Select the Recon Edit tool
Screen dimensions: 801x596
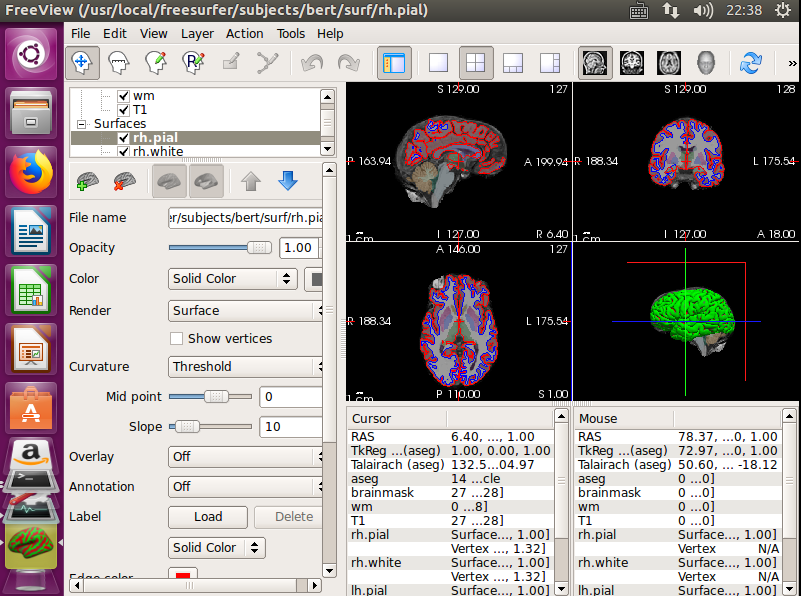193,63
